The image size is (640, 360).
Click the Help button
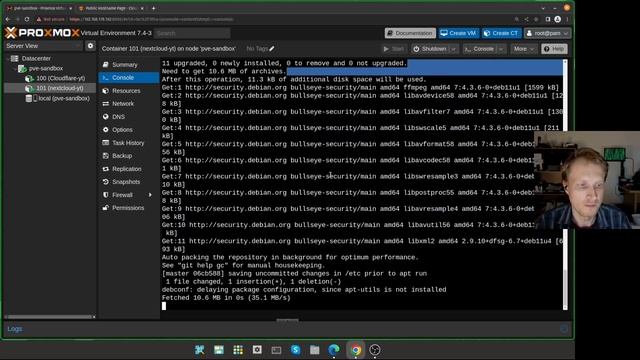click(554, 49)
